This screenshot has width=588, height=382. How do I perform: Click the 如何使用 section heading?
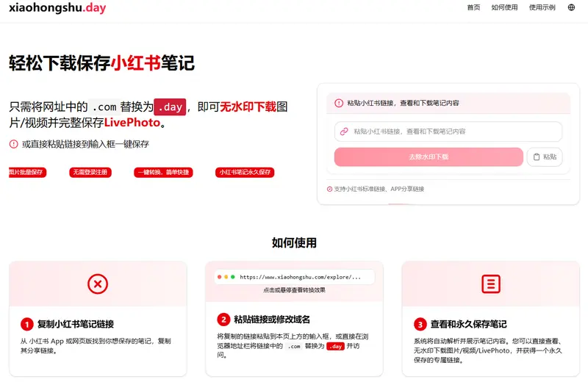pos(294,242)
